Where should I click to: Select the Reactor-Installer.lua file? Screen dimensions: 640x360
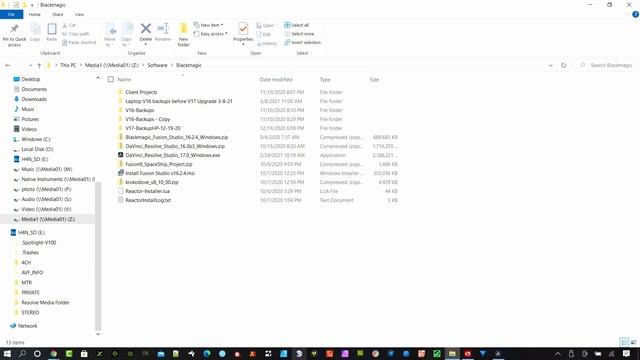(x=147, y=191)
